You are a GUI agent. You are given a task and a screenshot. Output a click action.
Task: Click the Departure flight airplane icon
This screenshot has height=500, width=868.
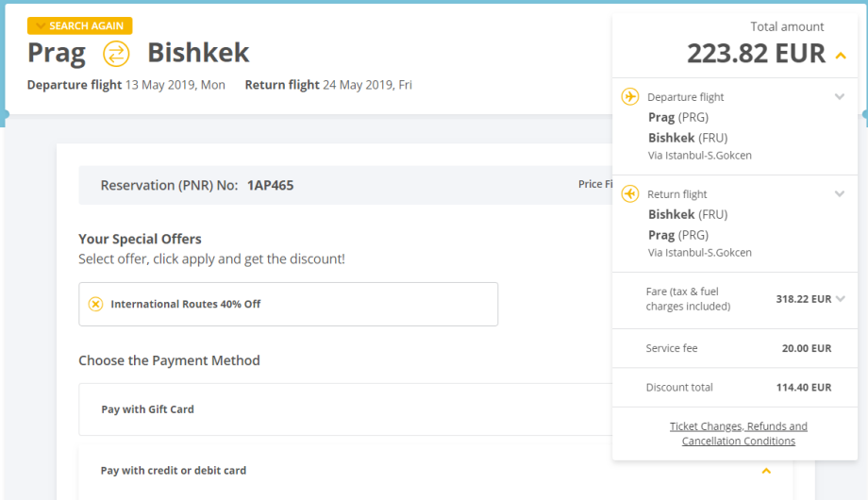pos(630,96)
